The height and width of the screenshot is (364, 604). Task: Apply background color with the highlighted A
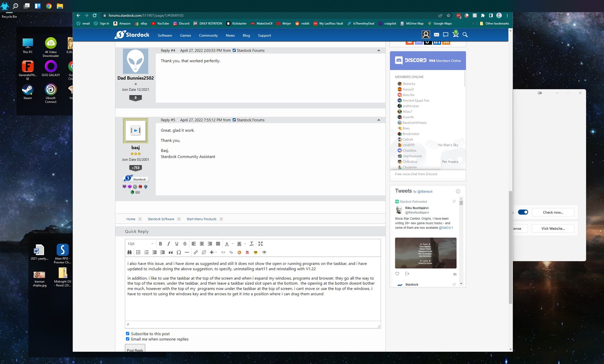click(x=239, y=244)
